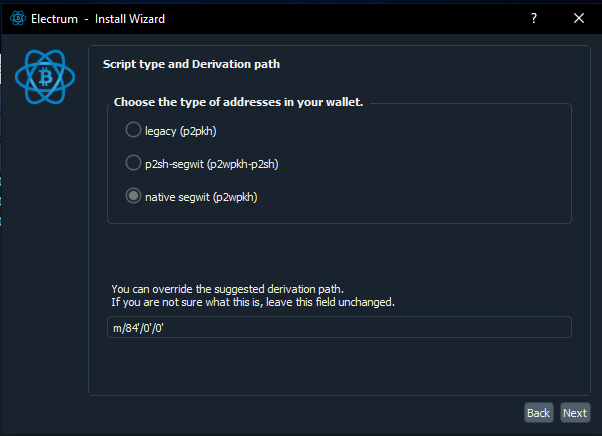Choose p2sh-segwit (p2wpkh-p2sh) address type
Image resolution: width=602 pixels, height=436 pixels.
(133, 163)
